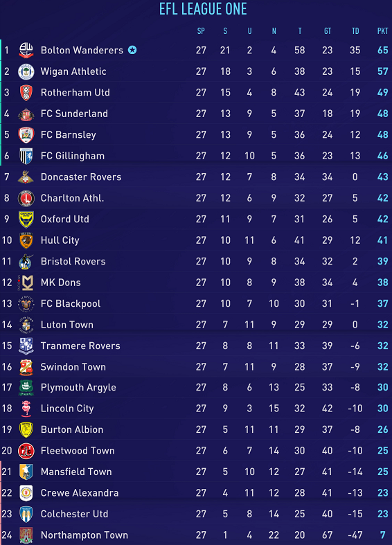Click the Rotherham Utd crest
The image size is (392, 545).
26,93
